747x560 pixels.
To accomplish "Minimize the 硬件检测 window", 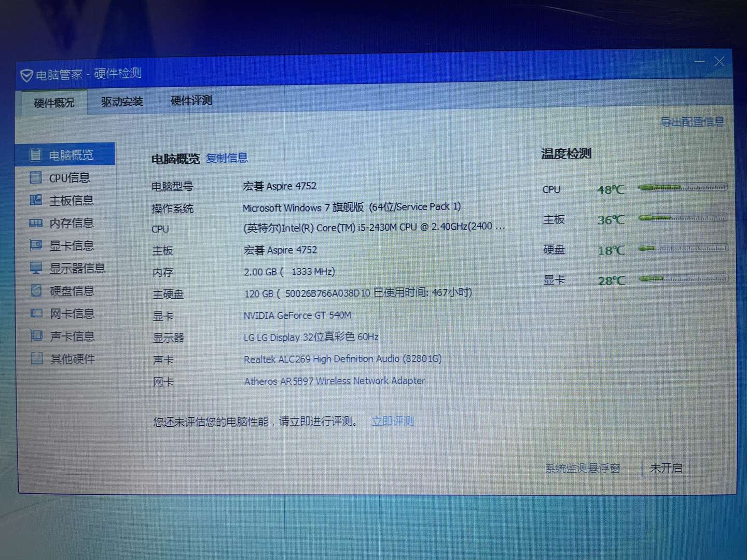I will click(x=699, y=61).
